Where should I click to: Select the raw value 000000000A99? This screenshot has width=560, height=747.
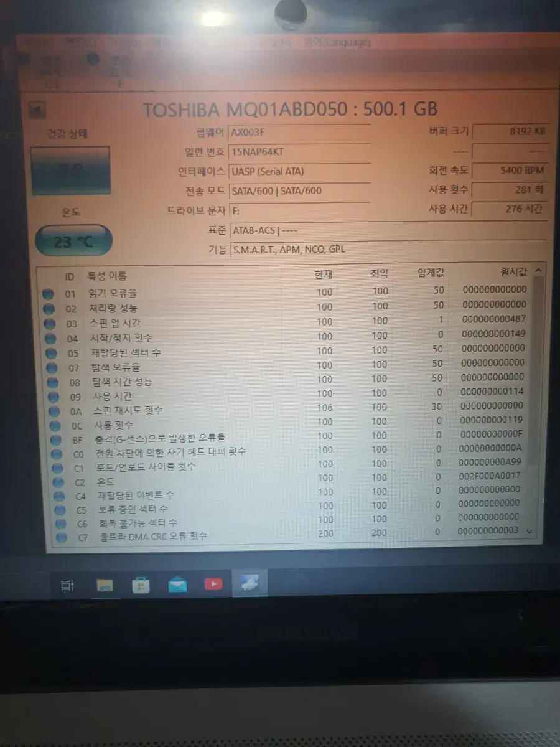pos(490,462)
